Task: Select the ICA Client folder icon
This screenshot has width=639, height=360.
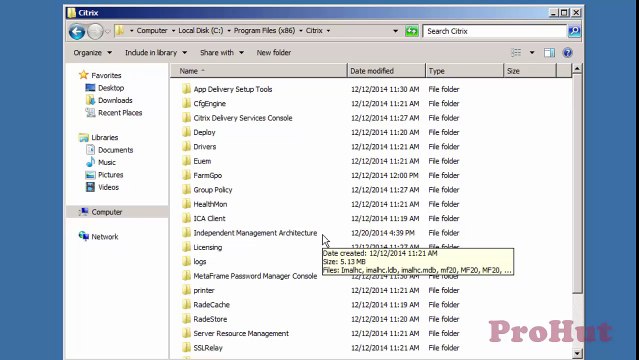Action: click(186, 219)
